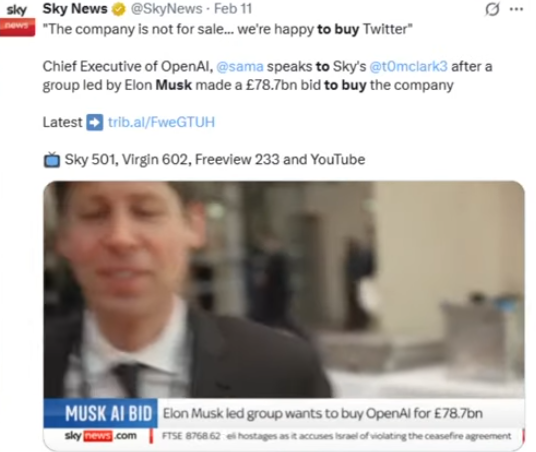The width and height of the screenshot is (536, 452).
Task: Click the gold verified badge
Action: 119,10
